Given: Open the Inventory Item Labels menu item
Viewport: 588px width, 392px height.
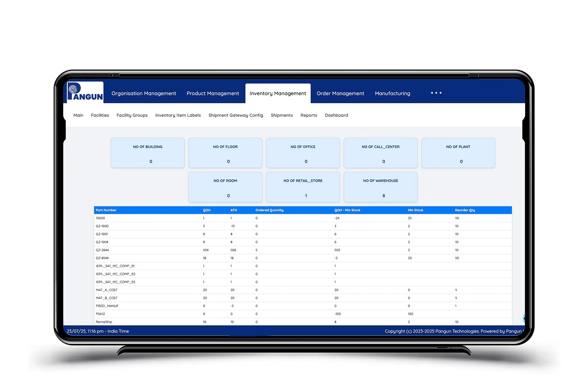Looking at the screenshot, I should pyautogui.click(x=178, y=115).
